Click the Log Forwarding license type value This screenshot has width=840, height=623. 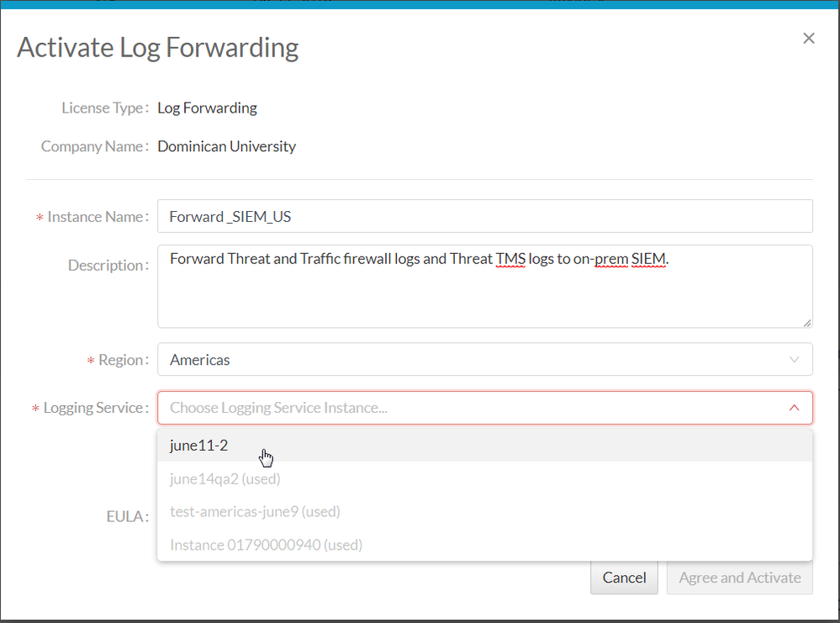click(x=208, y=108)
